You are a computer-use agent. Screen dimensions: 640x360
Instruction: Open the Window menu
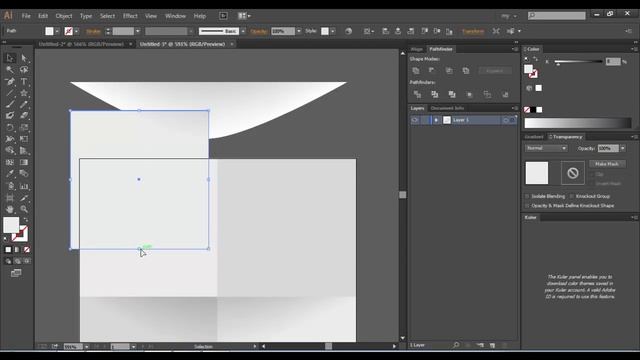click(x=175, y=16)
